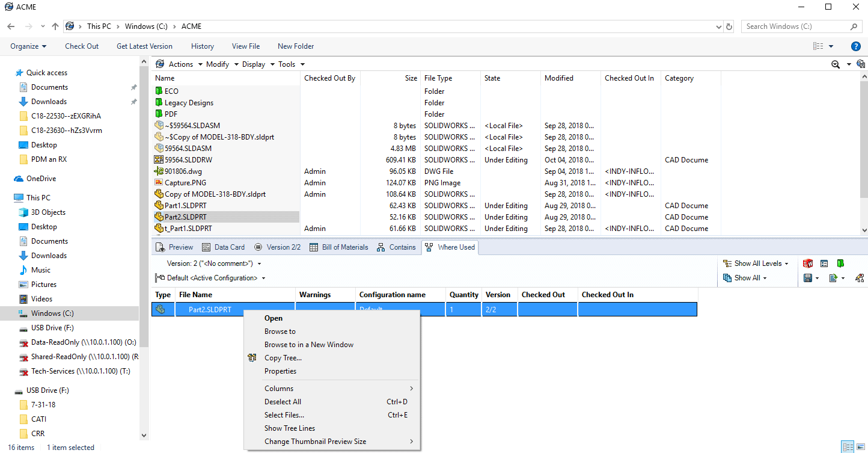Screen dimensions: 868x453
Task: Click the pencil reference edit icon at far right
Action: (x=860, y=278)
